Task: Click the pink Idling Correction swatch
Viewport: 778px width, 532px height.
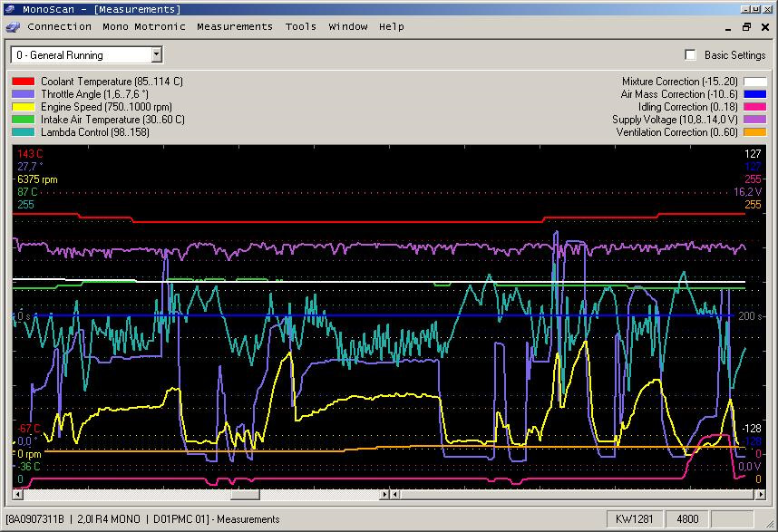Action: click(x=754, y=107)
